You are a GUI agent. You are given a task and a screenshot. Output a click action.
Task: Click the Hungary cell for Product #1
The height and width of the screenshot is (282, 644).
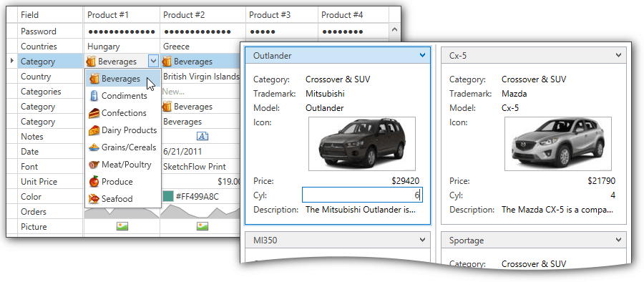122,47
